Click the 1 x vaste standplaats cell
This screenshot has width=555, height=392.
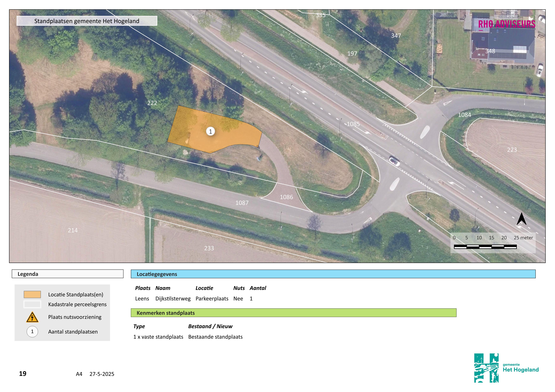tap(158, 337)
